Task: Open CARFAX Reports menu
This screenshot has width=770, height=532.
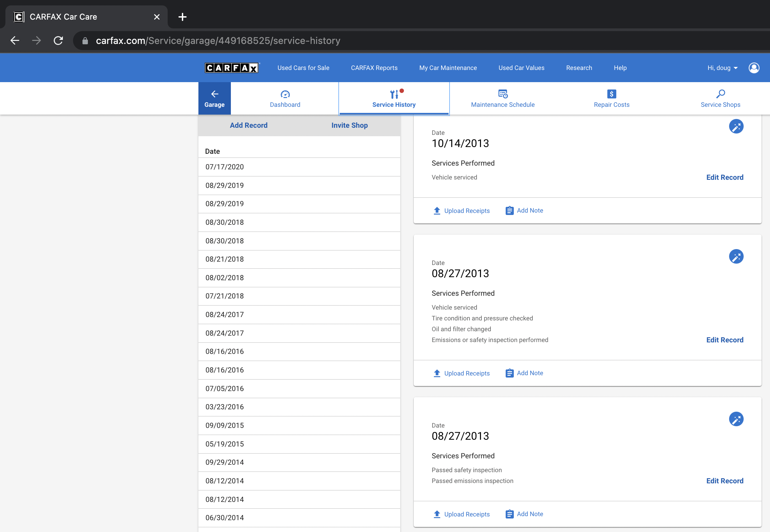Action: point(374,68)
